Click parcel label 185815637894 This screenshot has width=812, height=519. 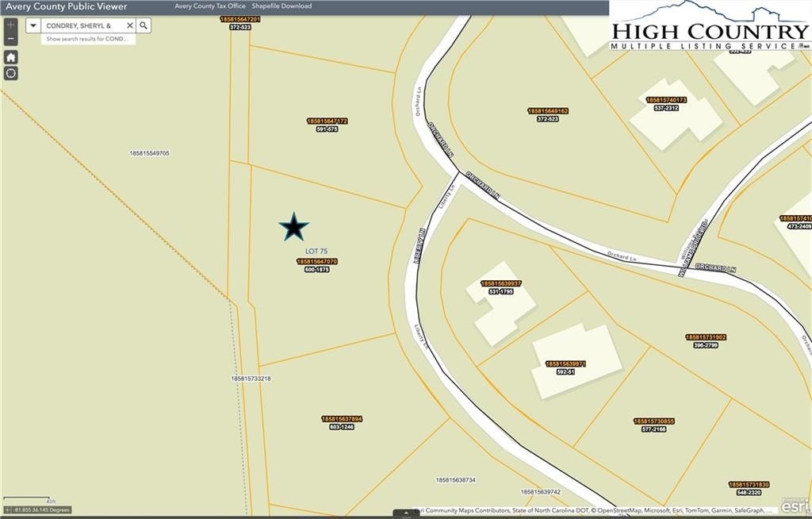pos(342,418)
